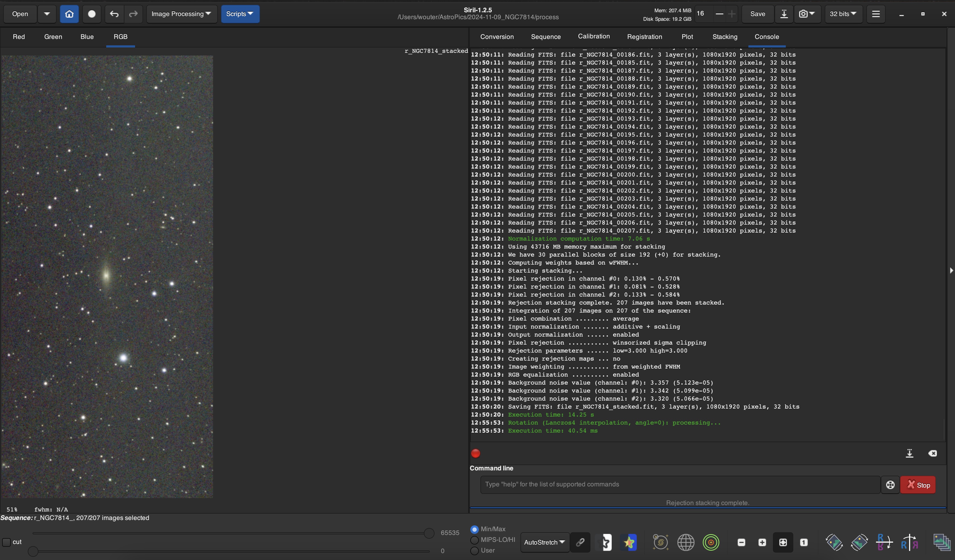
Task: Click the green target photometry icon
Action: 711,543
